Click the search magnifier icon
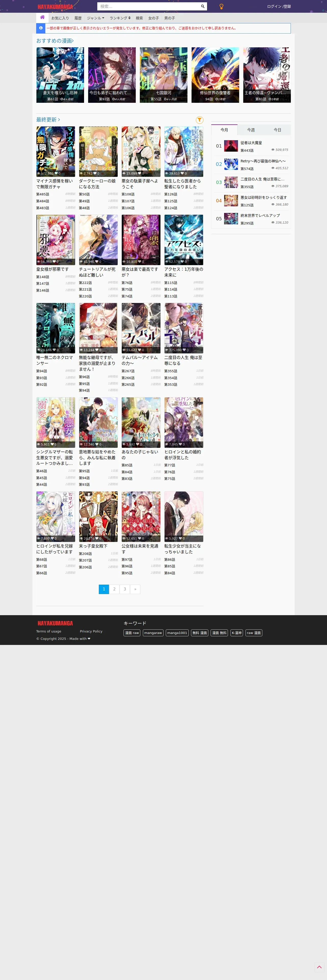The height and width of the screenshot is (980, 327). coord(202,6)
